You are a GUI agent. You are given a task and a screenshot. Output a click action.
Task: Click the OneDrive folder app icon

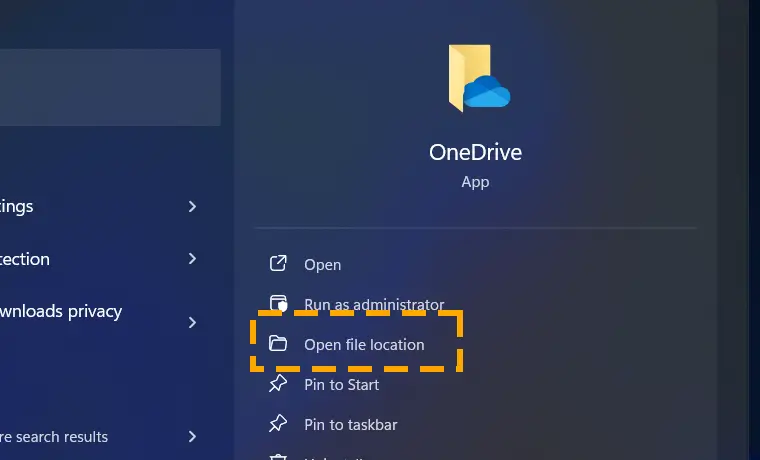[x=479, y=78]
